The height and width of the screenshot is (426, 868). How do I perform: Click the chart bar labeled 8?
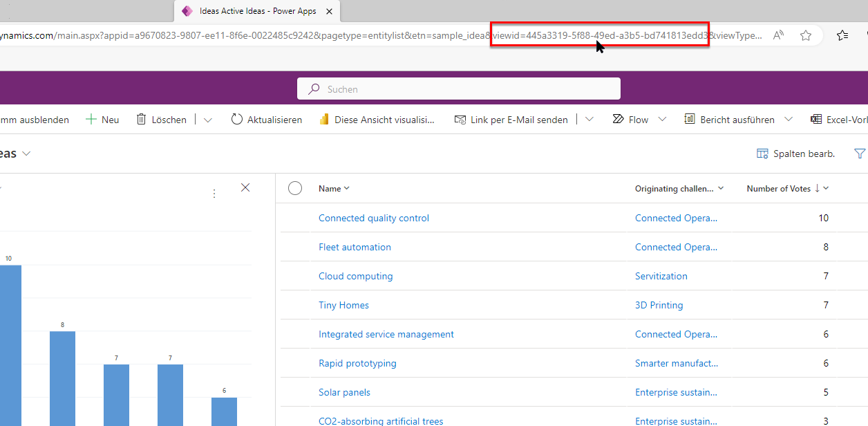click(x=62, y=378)
